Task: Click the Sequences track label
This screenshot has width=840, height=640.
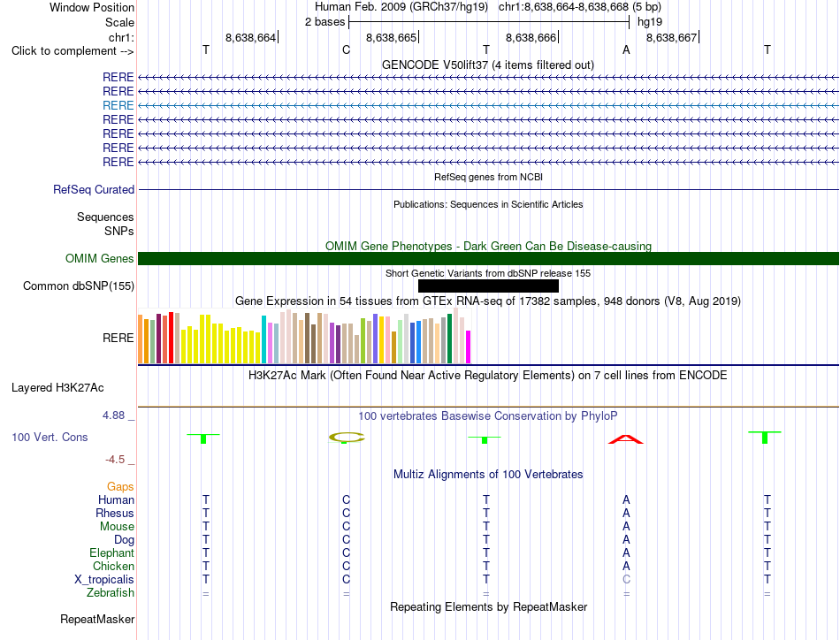Action: (105, 217)
